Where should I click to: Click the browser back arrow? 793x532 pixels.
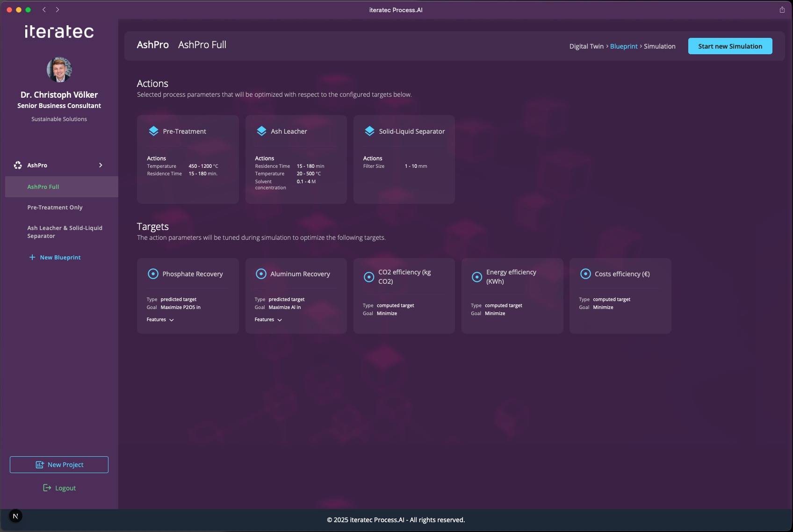[44, 10]
